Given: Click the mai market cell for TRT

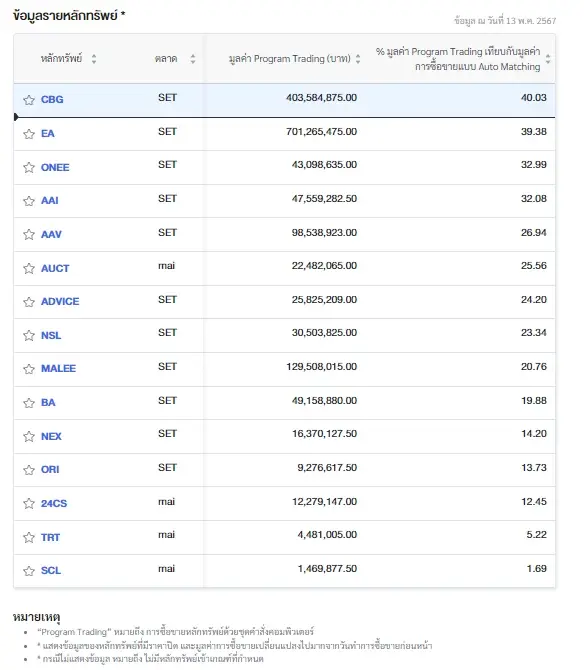Looking at the screenshot, I should pos(167,535).
